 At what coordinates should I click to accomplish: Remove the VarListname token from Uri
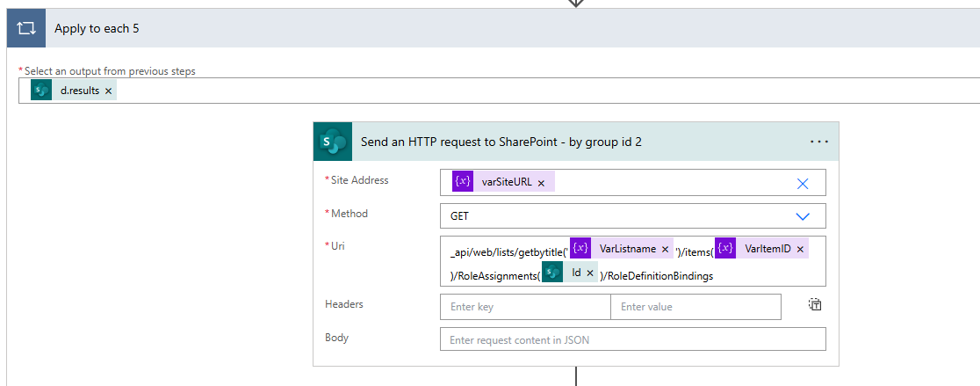click(x=665, y=249)
